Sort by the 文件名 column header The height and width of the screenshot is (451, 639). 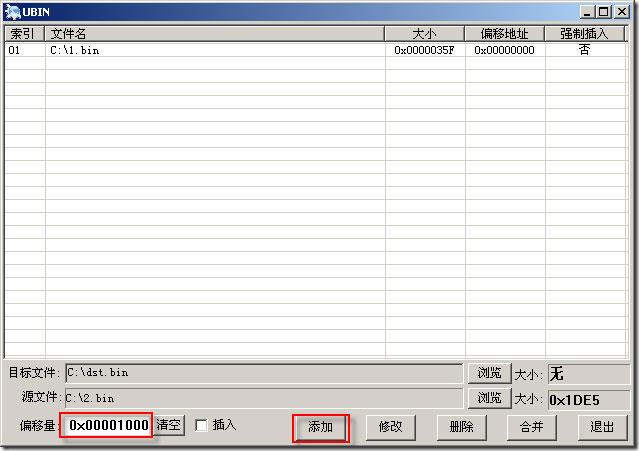tap(214, 34)
